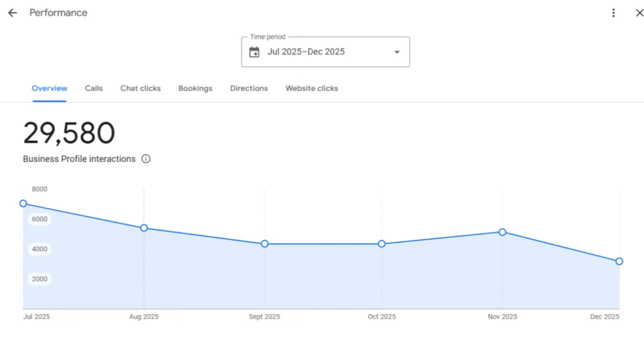The image size is (644, 348).
Task: Click the calendar icon in Time period
Action: tap(254, 52)
